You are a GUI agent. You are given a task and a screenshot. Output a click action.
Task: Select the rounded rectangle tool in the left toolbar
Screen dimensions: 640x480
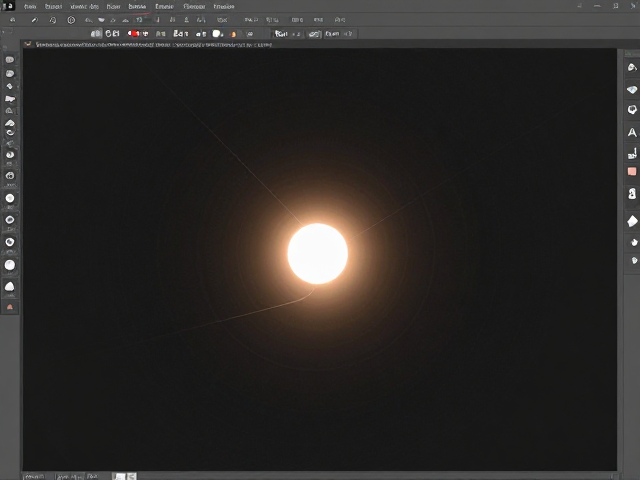pos(9,60)
